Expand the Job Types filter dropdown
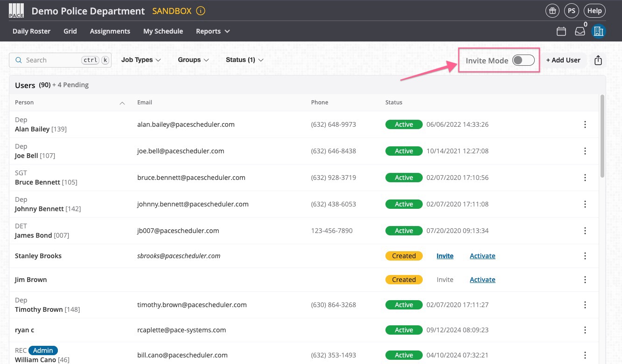 141,60
